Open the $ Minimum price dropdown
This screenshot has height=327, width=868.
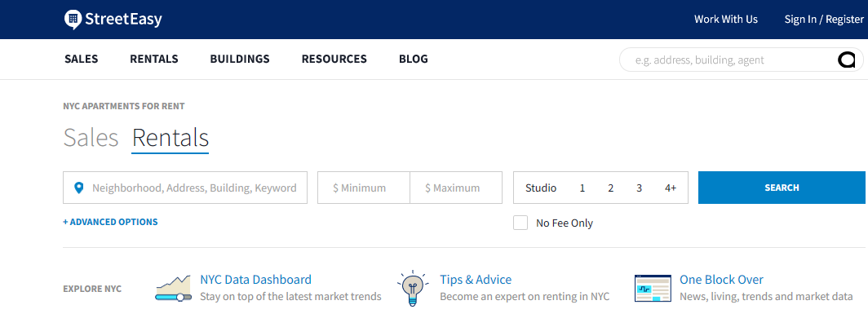point(364,188)
